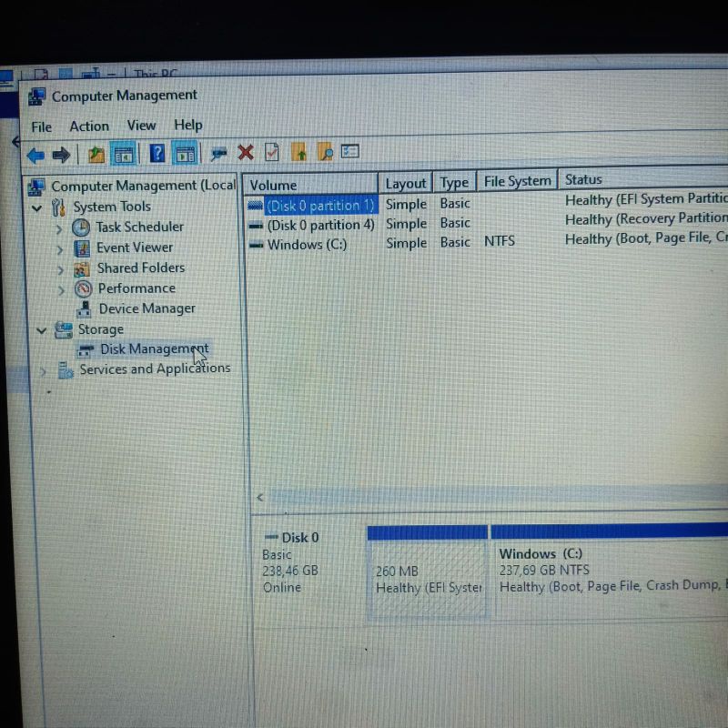Click the Disk 0 label in graphical view
This screenshot has height=728, width=728.
(300, 538)
